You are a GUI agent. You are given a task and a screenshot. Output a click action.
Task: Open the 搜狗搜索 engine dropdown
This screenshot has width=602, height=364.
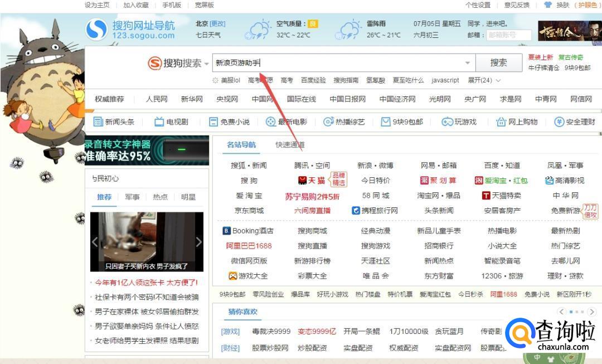[207, 64]
